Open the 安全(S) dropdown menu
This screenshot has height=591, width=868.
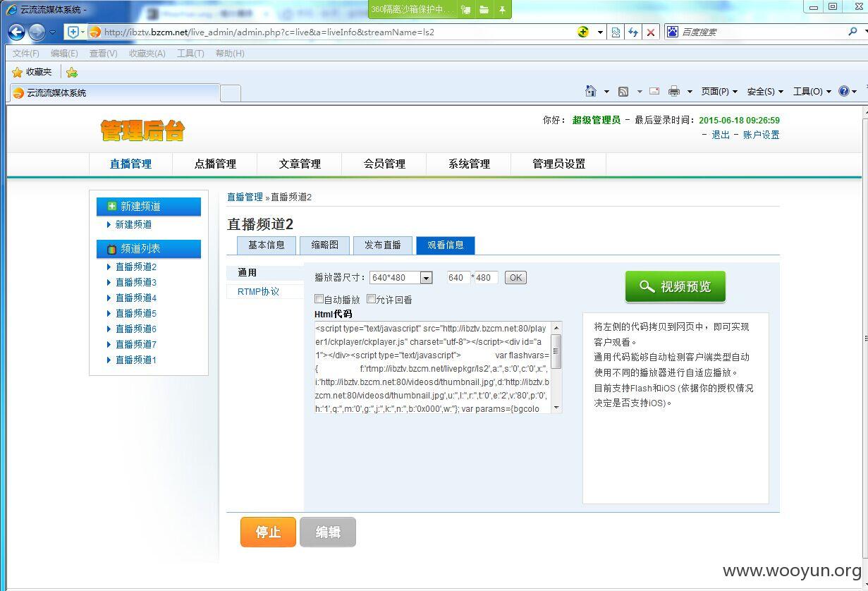(765, 92)
